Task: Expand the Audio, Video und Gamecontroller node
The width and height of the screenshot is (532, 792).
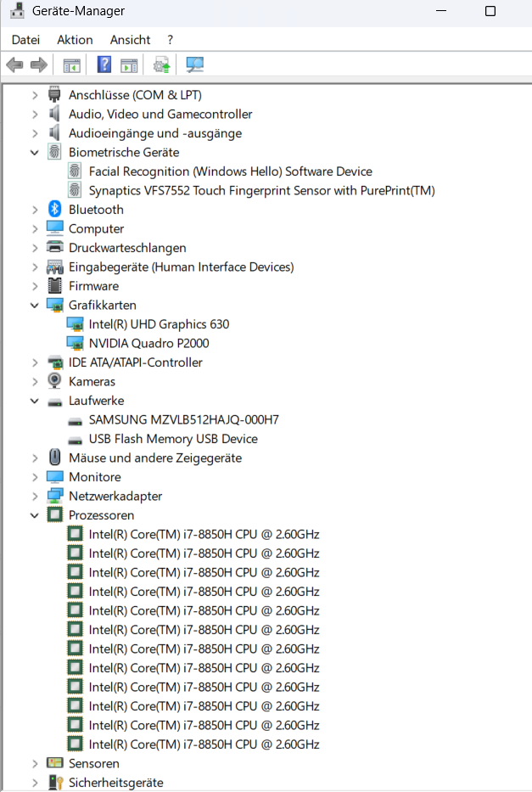Action: 34,114
